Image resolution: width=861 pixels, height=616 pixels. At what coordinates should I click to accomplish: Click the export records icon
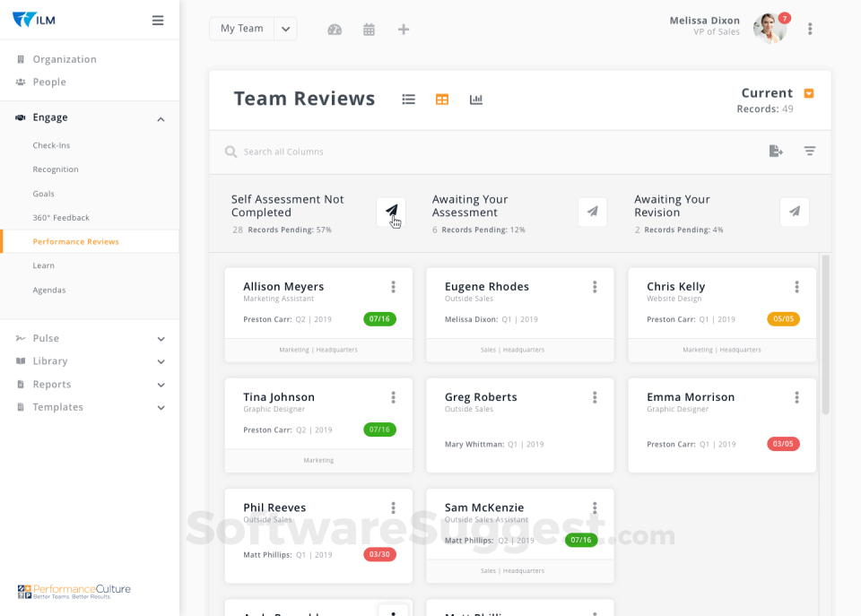click(x=775, y=151)
